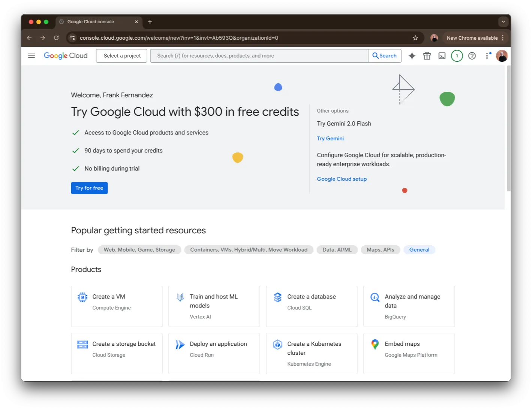Click 'No billing during trial' text
Image resolution: width=532 pixels, height=409 pixels.
(112, 169)
